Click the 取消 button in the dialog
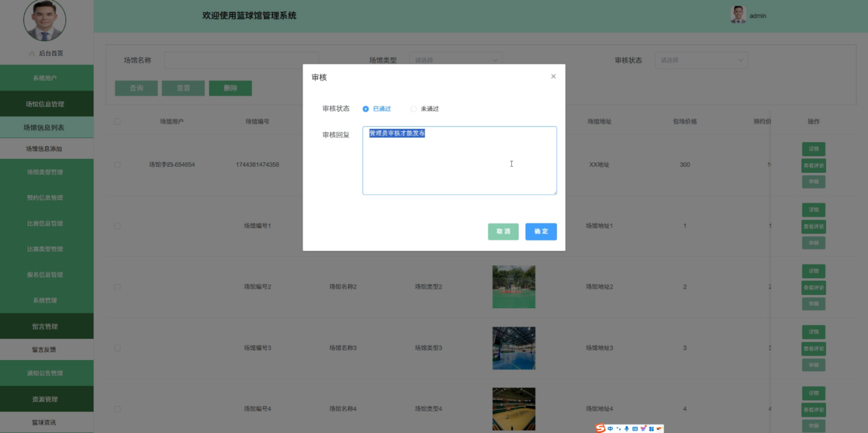868x433 pixels. click(503, 232)
